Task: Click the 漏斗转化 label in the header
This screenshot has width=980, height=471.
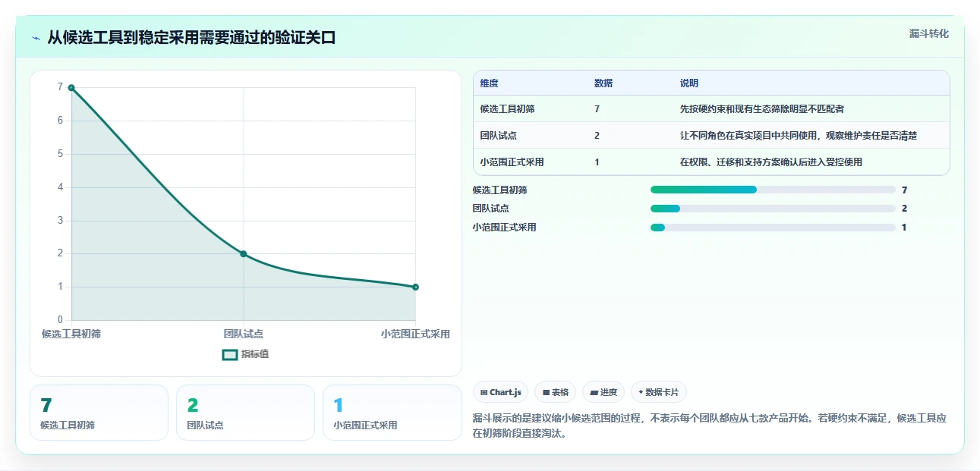Action: coord(928,33)
